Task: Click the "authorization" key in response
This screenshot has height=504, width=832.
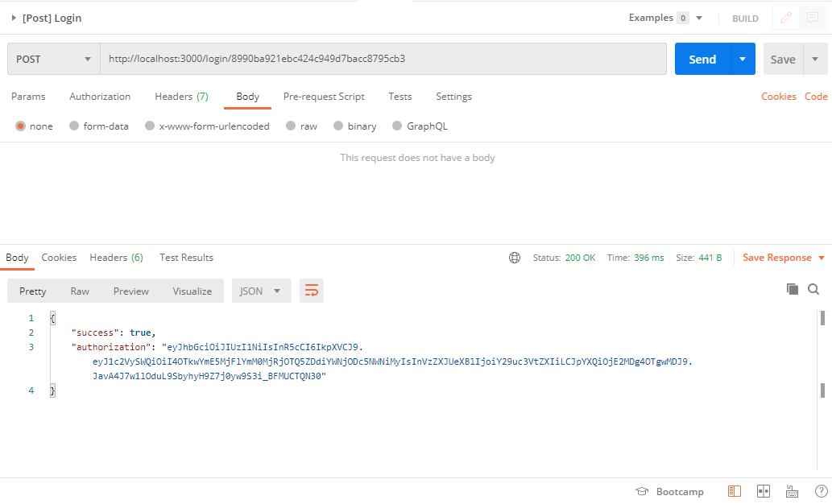Action: [x=111, y=347]
